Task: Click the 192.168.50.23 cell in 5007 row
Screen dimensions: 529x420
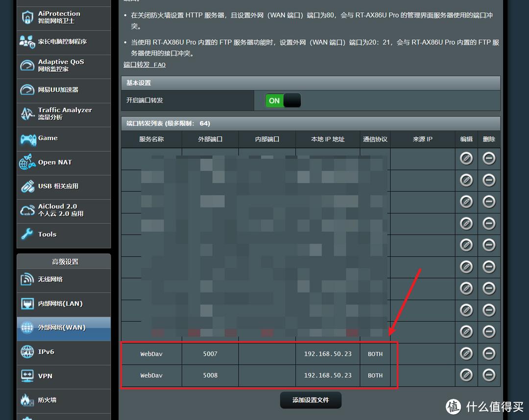Action: tap(328, 354)
